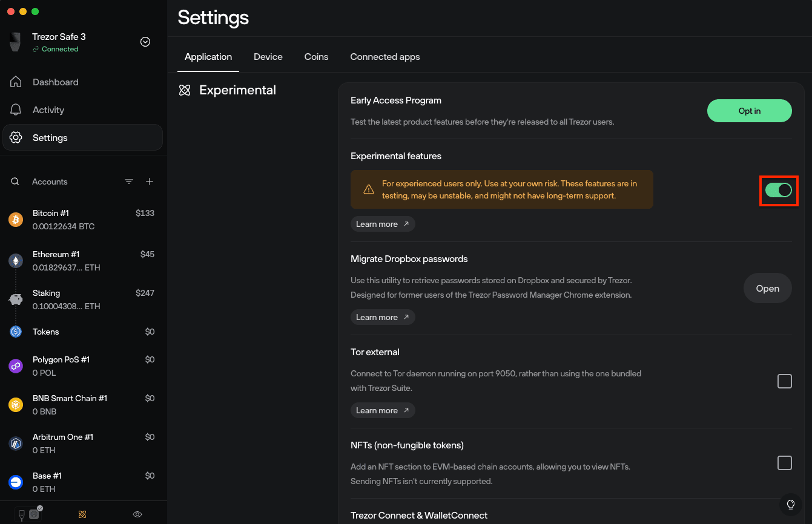Click the Experimental section atom icon
Viewport: 812px width, 524px height.
point(185,90)
